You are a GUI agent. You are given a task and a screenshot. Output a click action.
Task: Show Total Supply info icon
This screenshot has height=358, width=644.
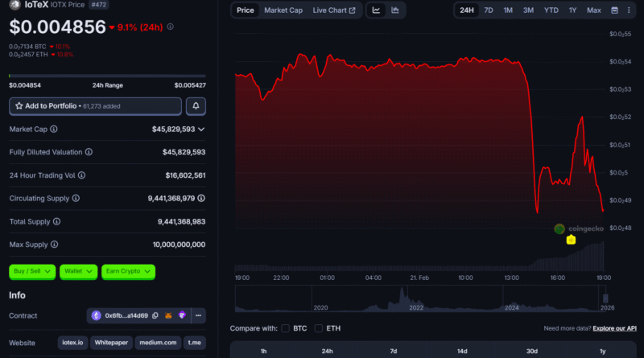click(56, 222)
